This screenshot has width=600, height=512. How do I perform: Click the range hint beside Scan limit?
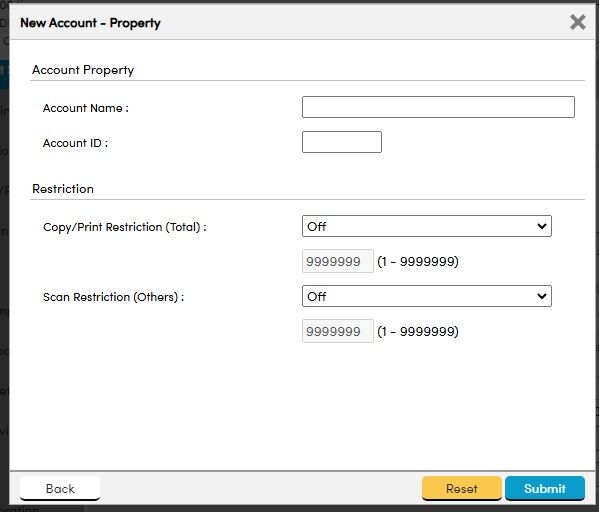tap(418, 332)
